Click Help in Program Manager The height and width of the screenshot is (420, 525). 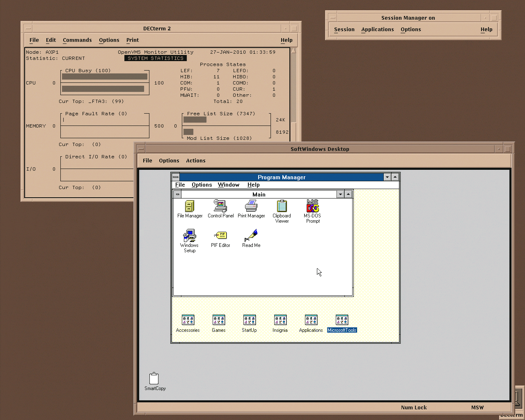[253, 185]
